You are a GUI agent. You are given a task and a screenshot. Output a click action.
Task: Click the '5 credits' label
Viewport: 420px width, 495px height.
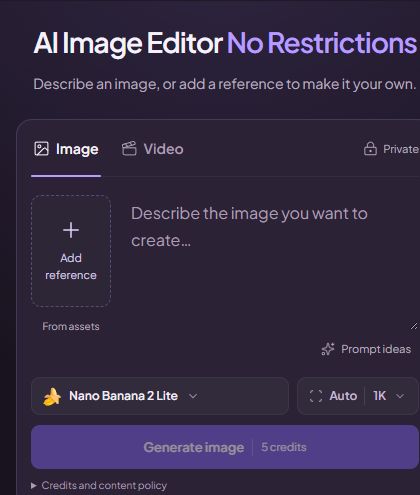coord(284,447)
